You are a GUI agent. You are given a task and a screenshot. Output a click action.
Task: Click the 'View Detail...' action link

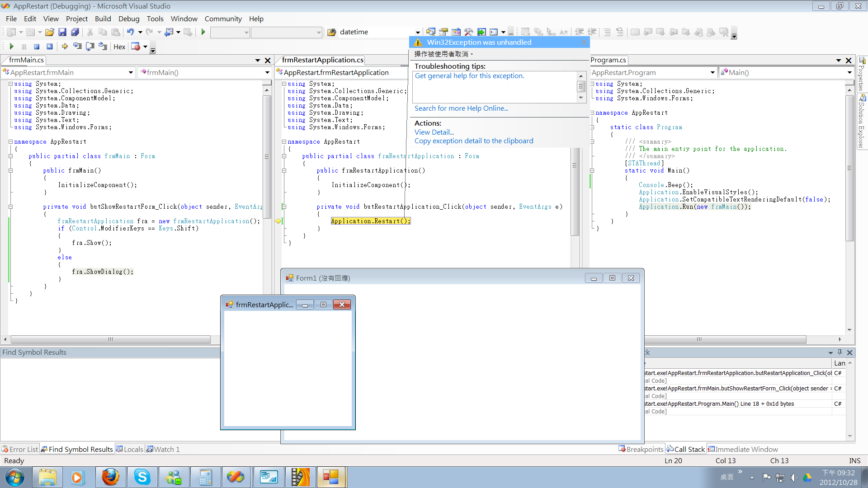(x=434, y=132)
